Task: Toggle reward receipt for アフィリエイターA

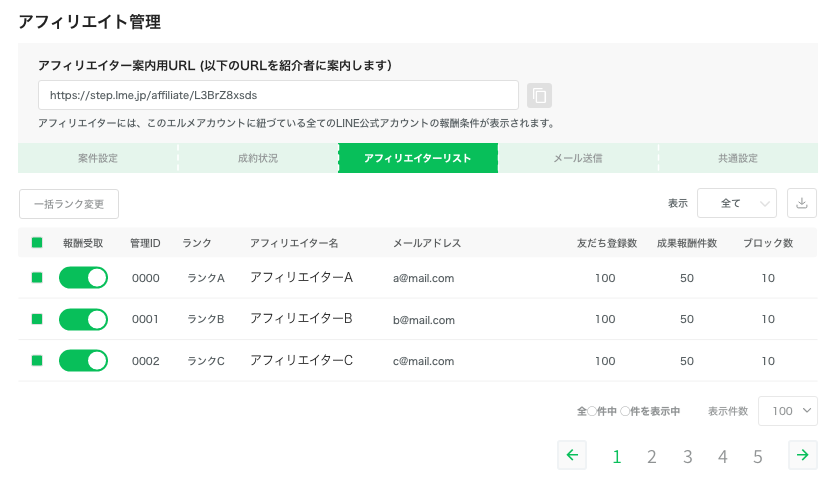Action: pyautogui.click(x=83, y=278)
